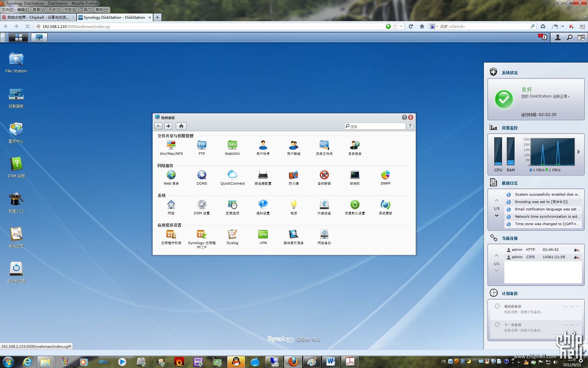Go to control panel home
This screenshot has width=588, height=368.
pos(181,126)
